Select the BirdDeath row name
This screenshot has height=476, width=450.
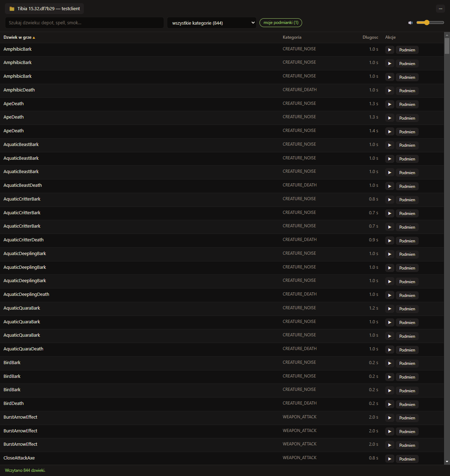(14, 404)
